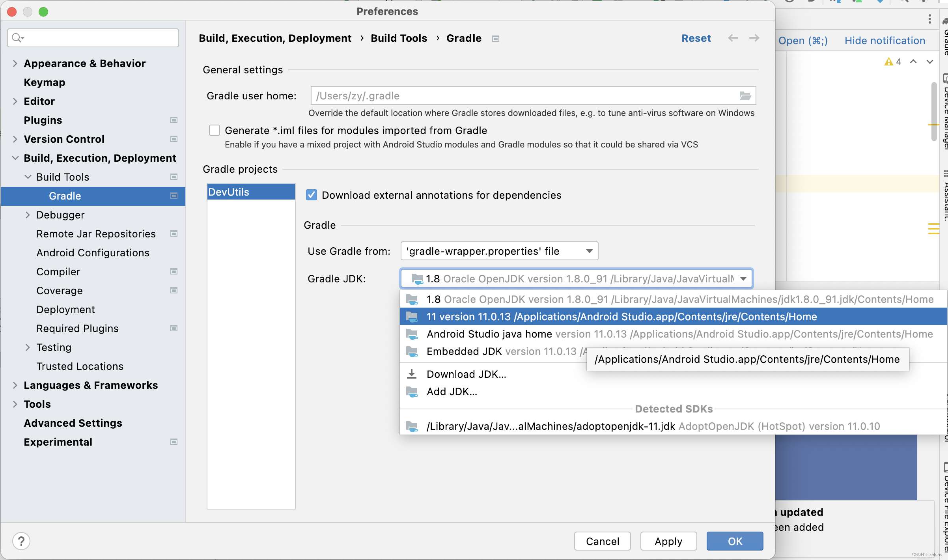The width and height of the screenshot is (948, 560).
Task: Expand the Debugger node
Action: pyautogui.click(x=28, y=215)
